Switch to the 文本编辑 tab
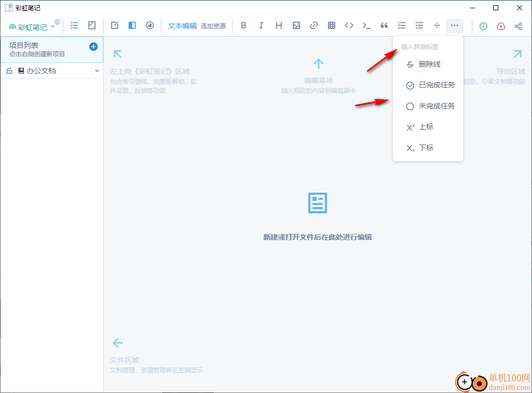This screenshot has height=393, width=532. 182,26
